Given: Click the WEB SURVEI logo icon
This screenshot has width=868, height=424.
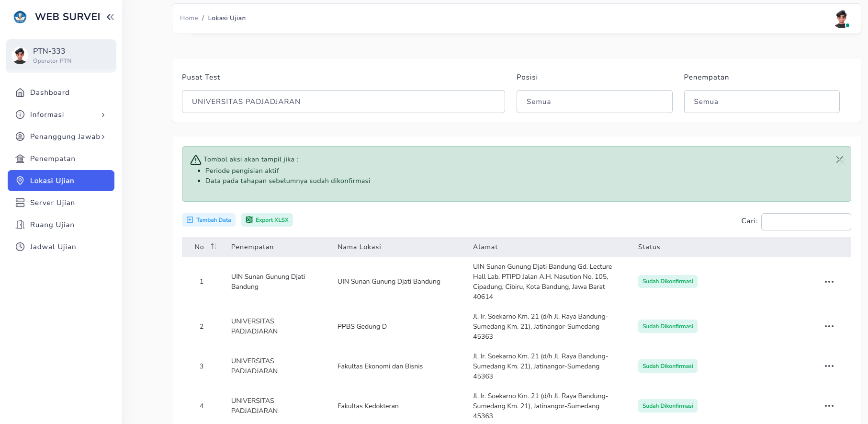Looking at the screenshot, I should click(20, 17).
